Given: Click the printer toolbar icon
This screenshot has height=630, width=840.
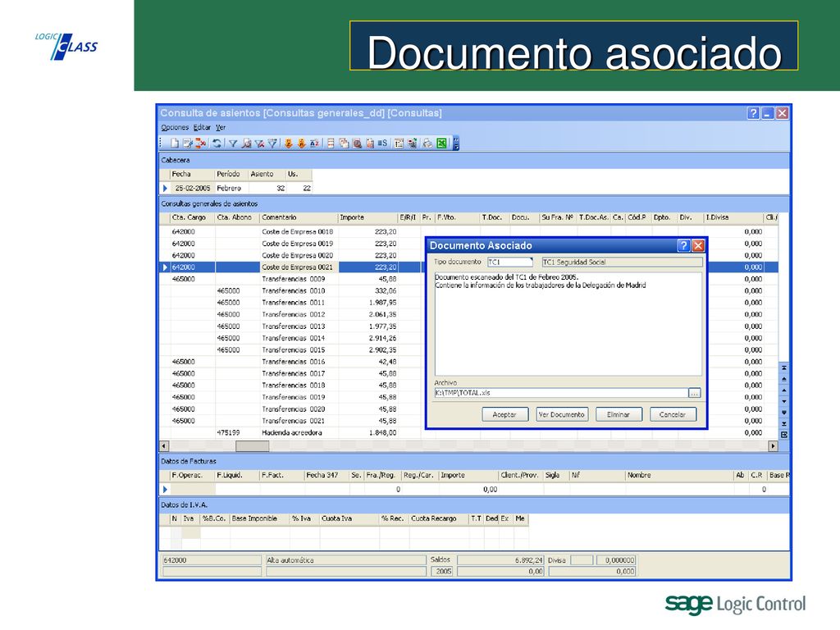Looking at the screenshot, I should pos(427,143).
